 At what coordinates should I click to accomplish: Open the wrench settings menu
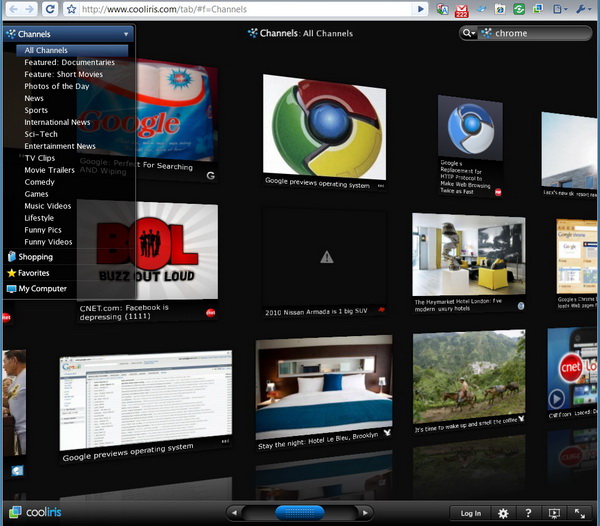coord(583,9)
